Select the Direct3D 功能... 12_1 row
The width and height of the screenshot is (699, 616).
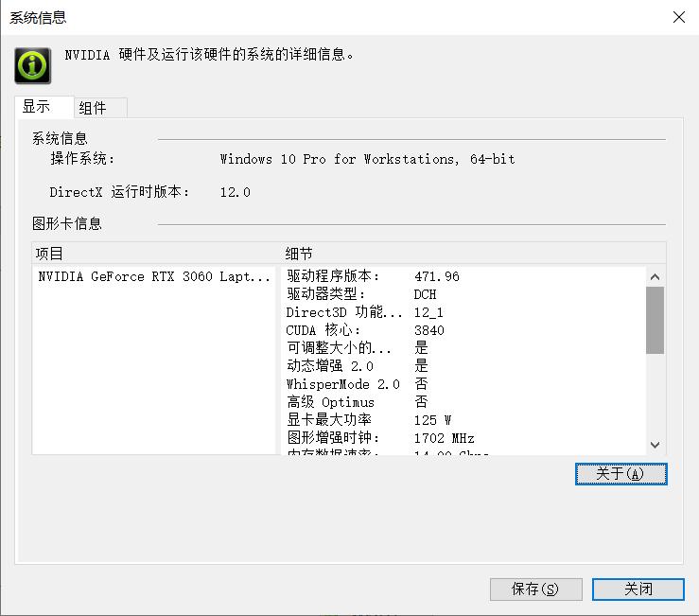point(465,312)
